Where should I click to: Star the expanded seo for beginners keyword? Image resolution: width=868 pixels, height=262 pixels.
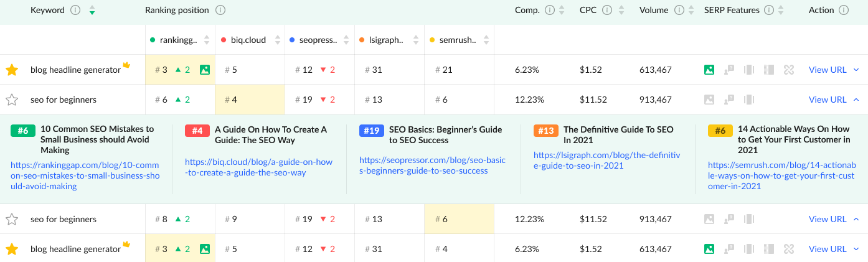click(11, 100)
